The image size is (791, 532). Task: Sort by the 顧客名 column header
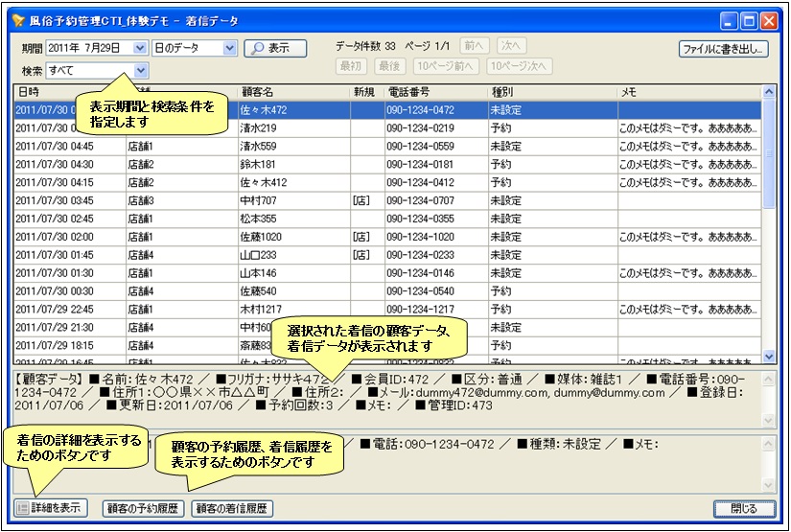click(291, 92)
